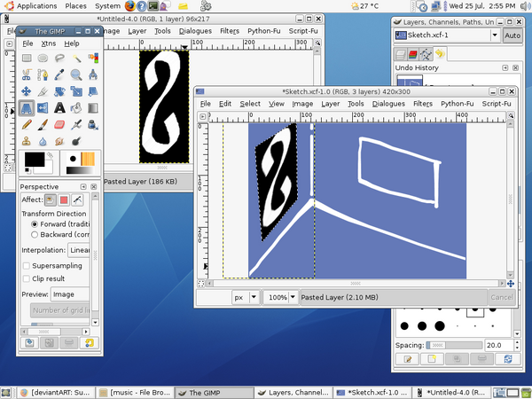Choose the Flip tool
Image resolution: width=532 pixels, height=399 pixels.
coord(43,108)
